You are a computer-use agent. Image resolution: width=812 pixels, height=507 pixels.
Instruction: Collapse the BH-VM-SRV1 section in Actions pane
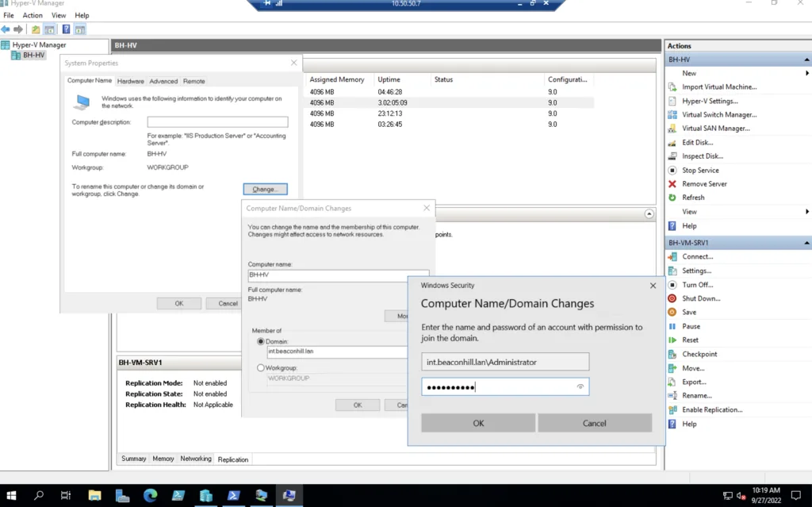tap(806, 243)
